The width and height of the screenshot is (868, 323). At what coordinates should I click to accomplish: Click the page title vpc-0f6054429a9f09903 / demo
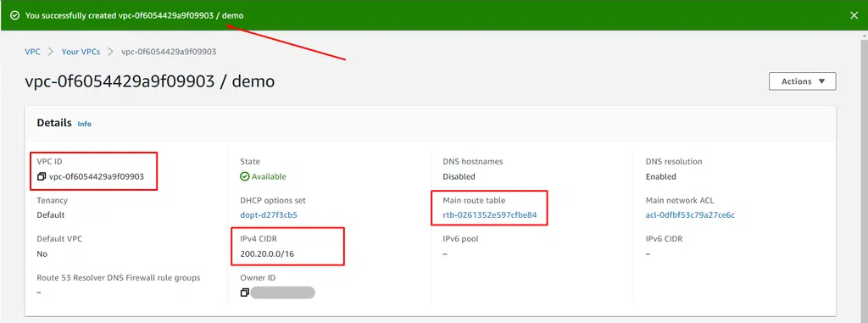(149, 81)
